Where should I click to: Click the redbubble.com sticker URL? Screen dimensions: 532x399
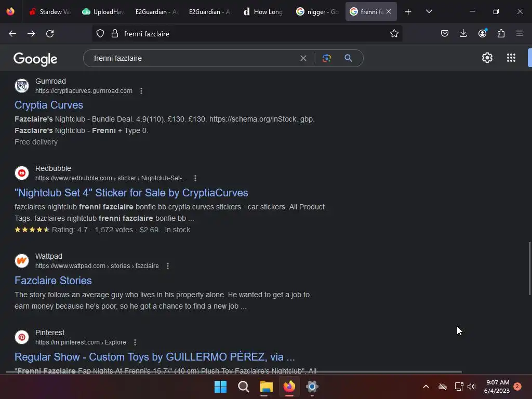[x=111, y=178]
